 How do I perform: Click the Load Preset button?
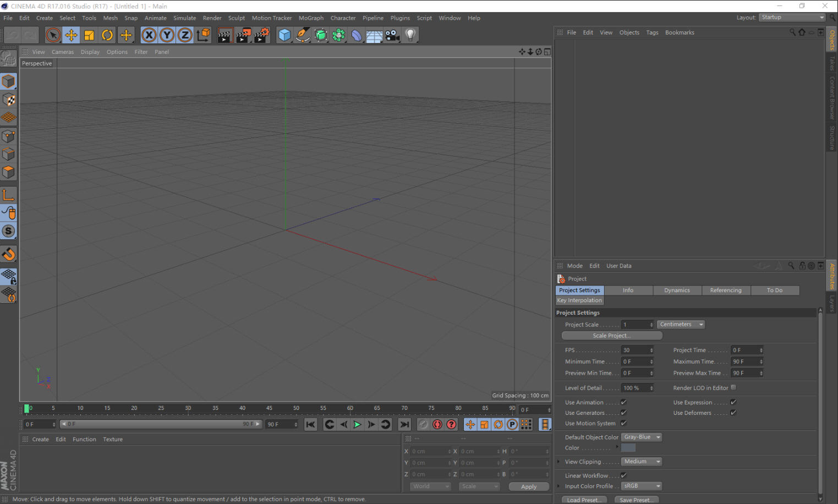584,500
